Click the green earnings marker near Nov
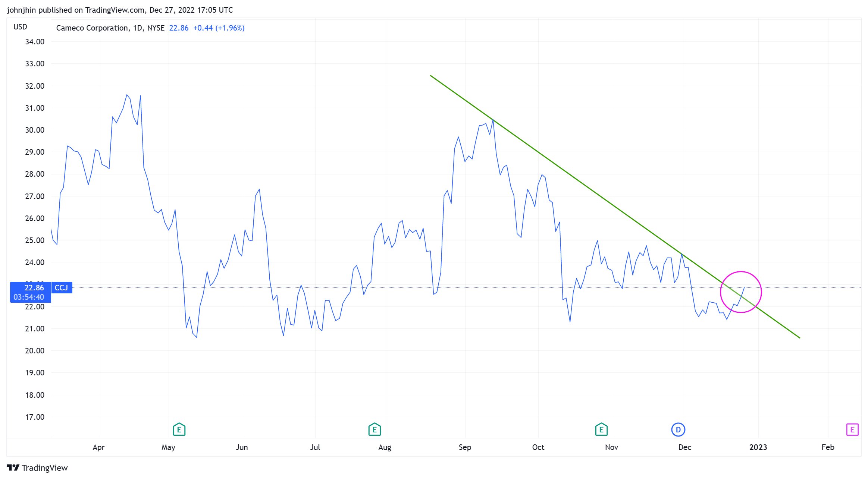This screenshot has height=479, width=868. 601,429
